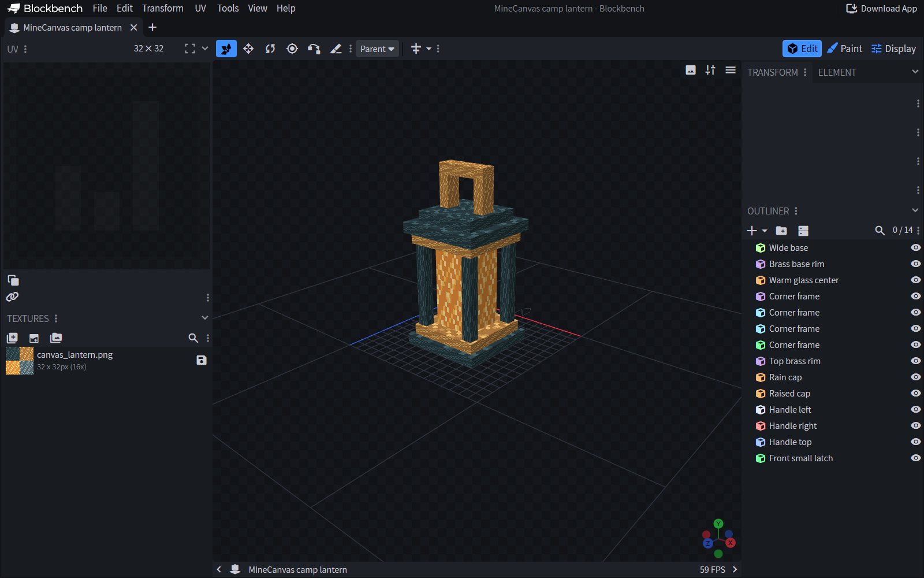Hide the Raised cap element
Image resolution: width=924 pixels, height=578 pixels.
coord(916,393)
